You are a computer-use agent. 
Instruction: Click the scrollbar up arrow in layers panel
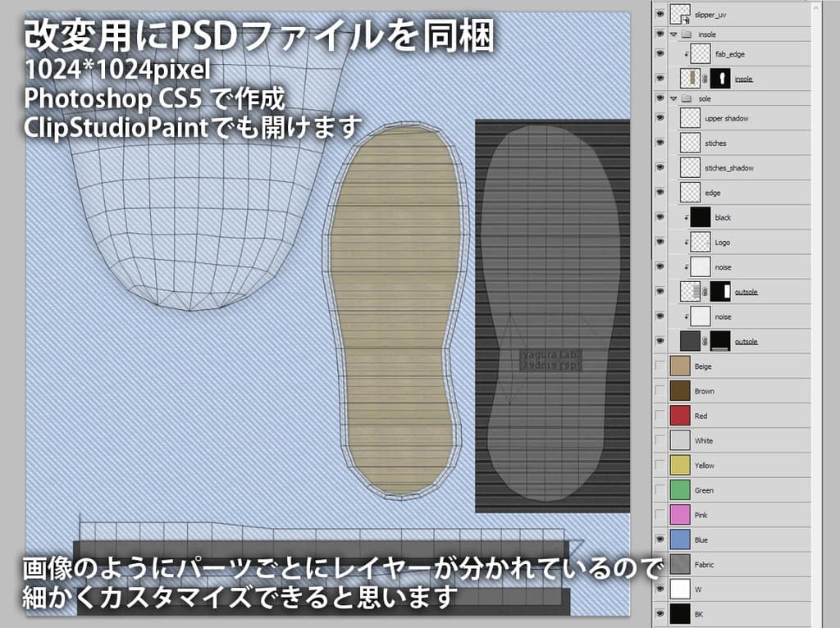coord(816,7)
